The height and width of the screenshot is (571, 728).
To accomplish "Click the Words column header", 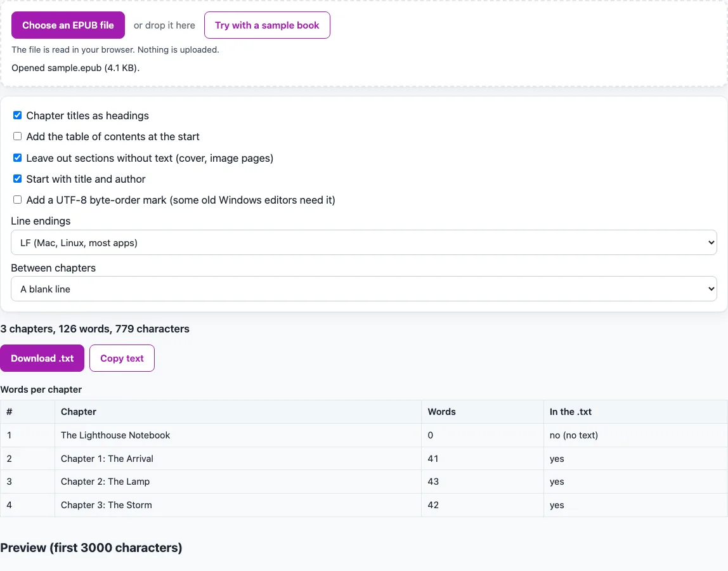I will pos(483,412).
